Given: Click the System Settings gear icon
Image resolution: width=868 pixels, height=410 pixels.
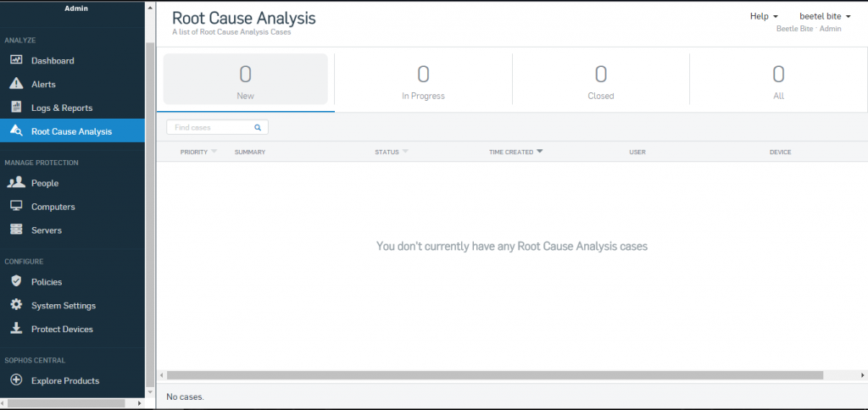Looking at the screenshot, I should pyautogui.click(x=17, y=305).
